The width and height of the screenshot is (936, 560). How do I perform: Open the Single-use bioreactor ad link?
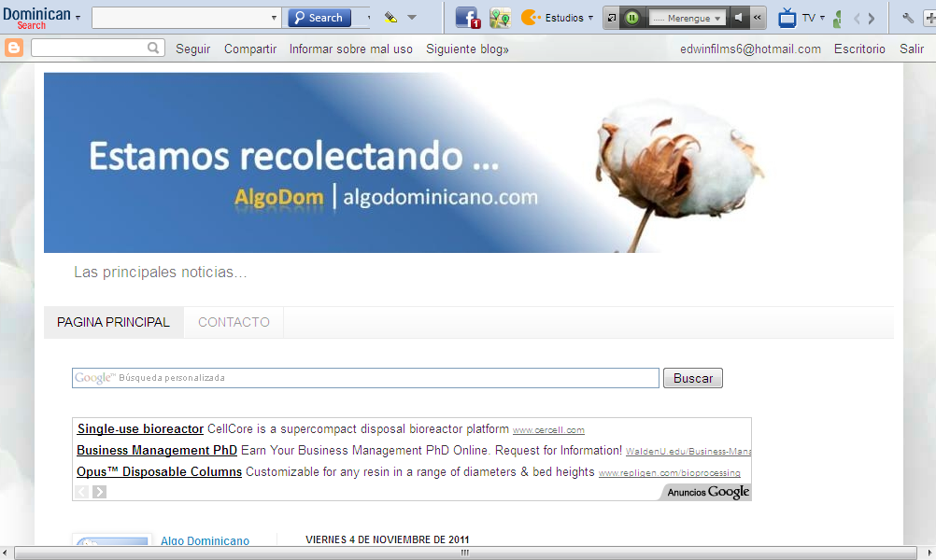pos(140,428)
